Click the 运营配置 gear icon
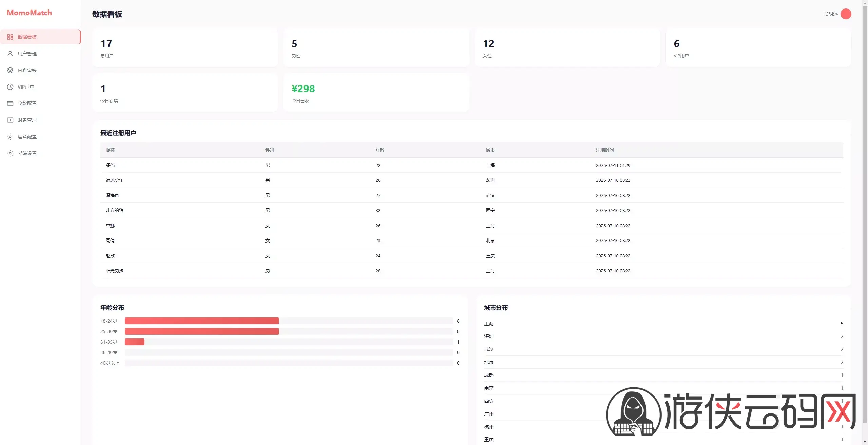The width and height of the screenshot is (868, 445). (10, 137)
